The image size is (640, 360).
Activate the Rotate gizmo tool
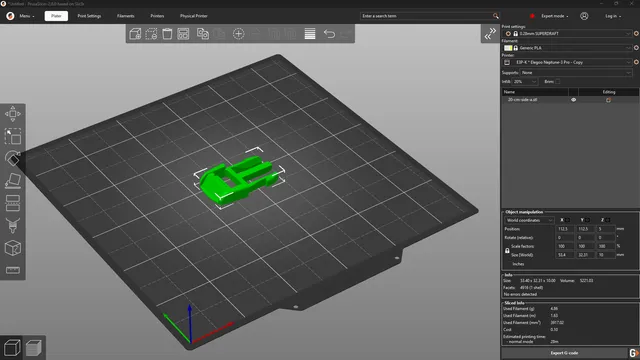click(x=13, y=158)
